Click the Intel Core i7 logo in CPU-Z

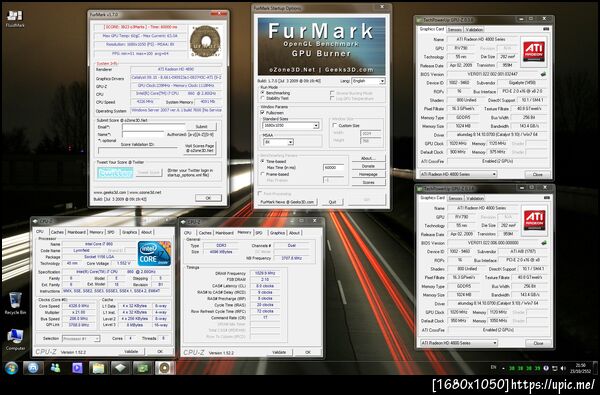[154, 253]
